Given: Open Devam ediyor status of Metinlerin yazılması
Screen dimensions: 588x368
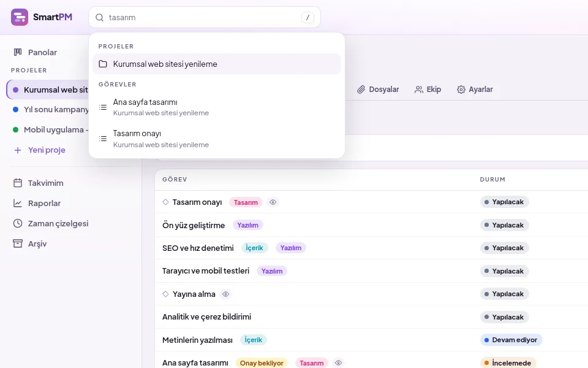Looking at the screenshot, I should [x=511, y=340].
